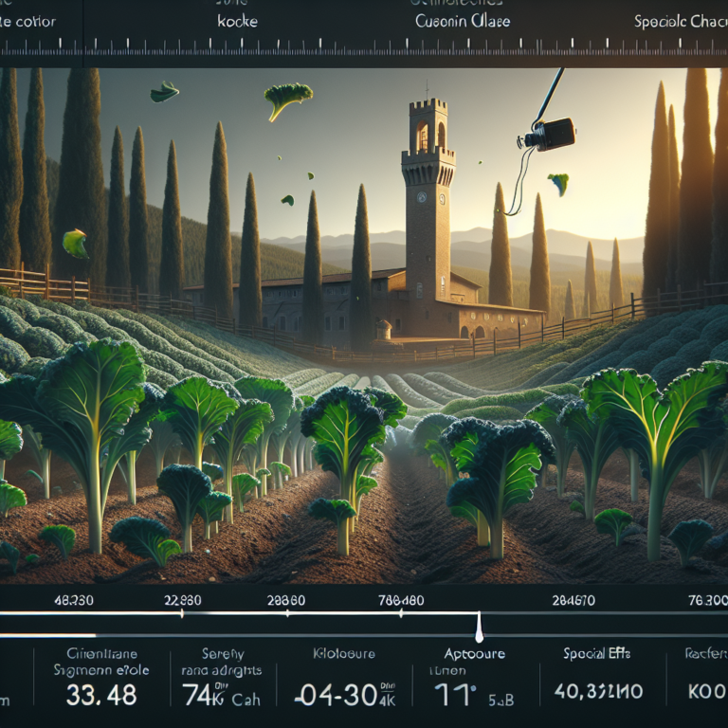
Task: Select the 'e cotior' tab
Action: tap(27, 22)
